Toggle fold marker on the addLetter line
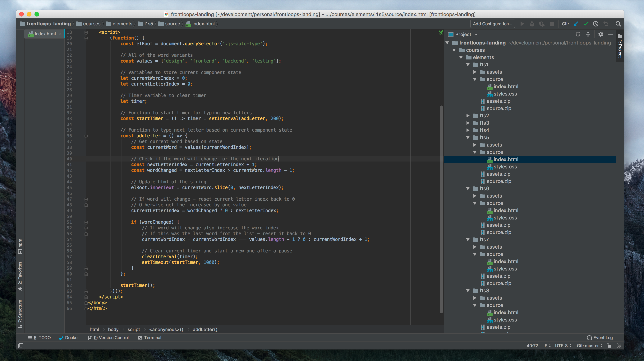The image size is (644, 361). coord(86,136)
